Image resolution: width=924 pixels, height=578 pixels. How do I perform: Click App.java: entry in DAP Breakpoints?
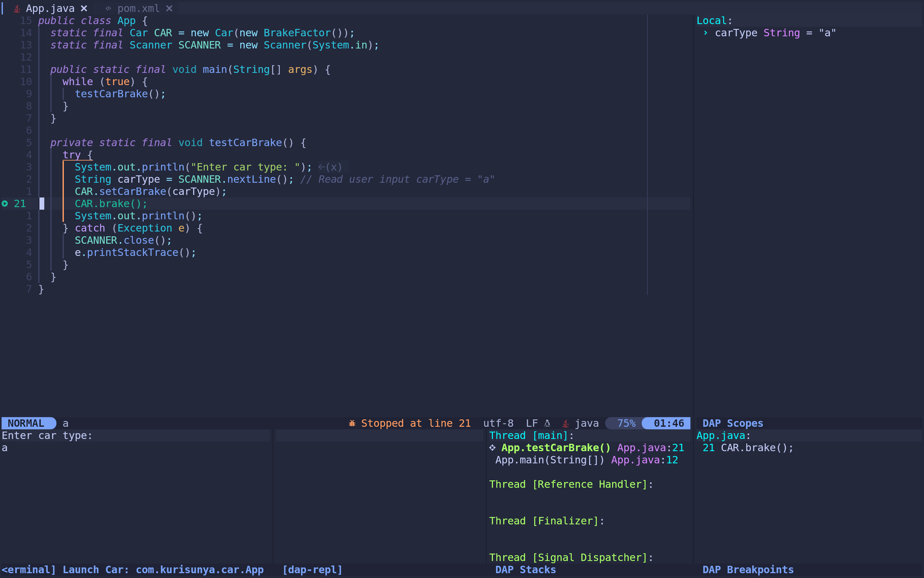pos(723,435)
